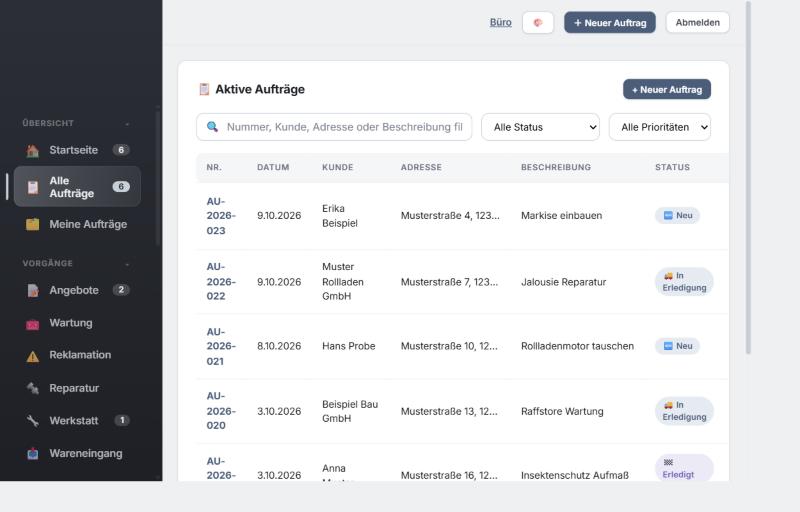Click the Angebote document icon

[33, 291]
